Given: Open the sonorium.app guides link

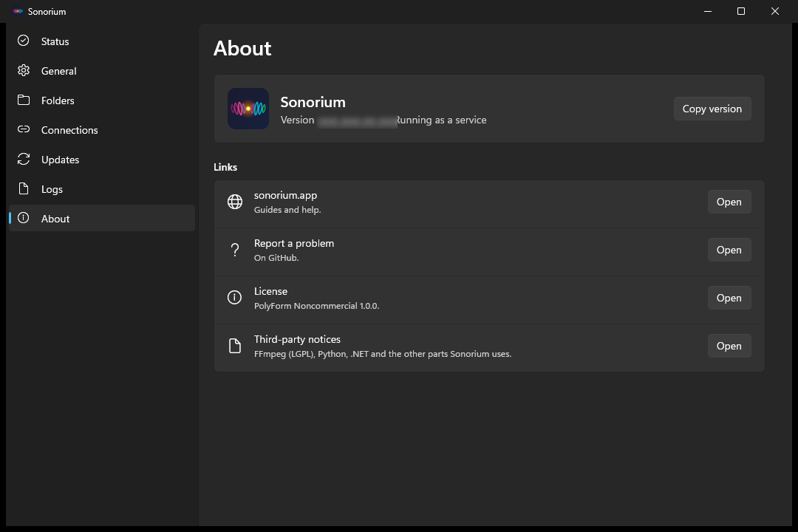Looking at the screenshot, I should point(729,202).
